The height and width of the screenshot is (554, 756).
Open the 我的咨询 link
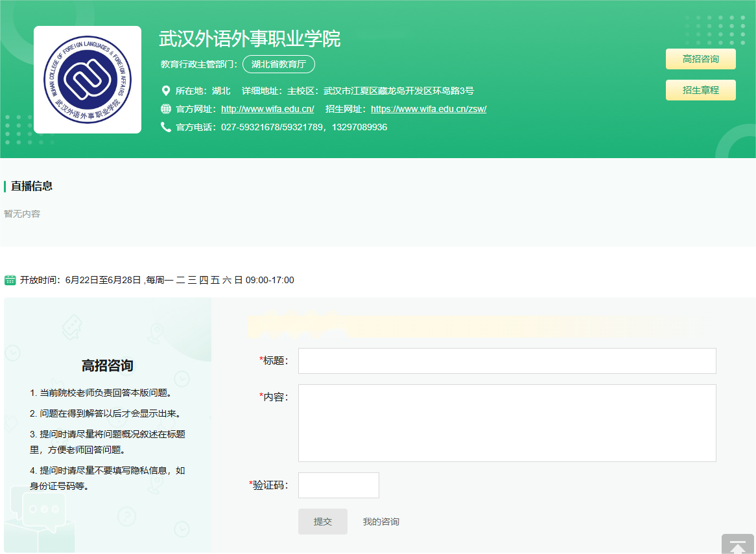coord(381,522)
